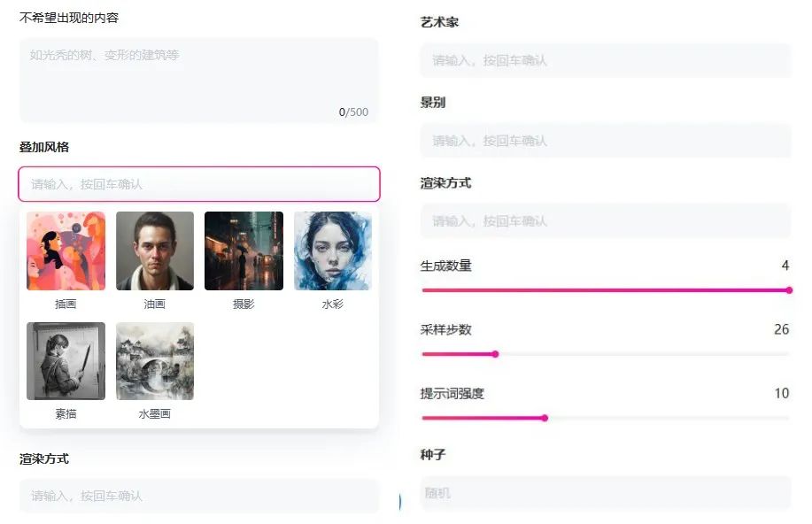This screenshot has height=524, width=812.
Task: Click the 叠加风格 style input field
Action: tap(198, 184)
